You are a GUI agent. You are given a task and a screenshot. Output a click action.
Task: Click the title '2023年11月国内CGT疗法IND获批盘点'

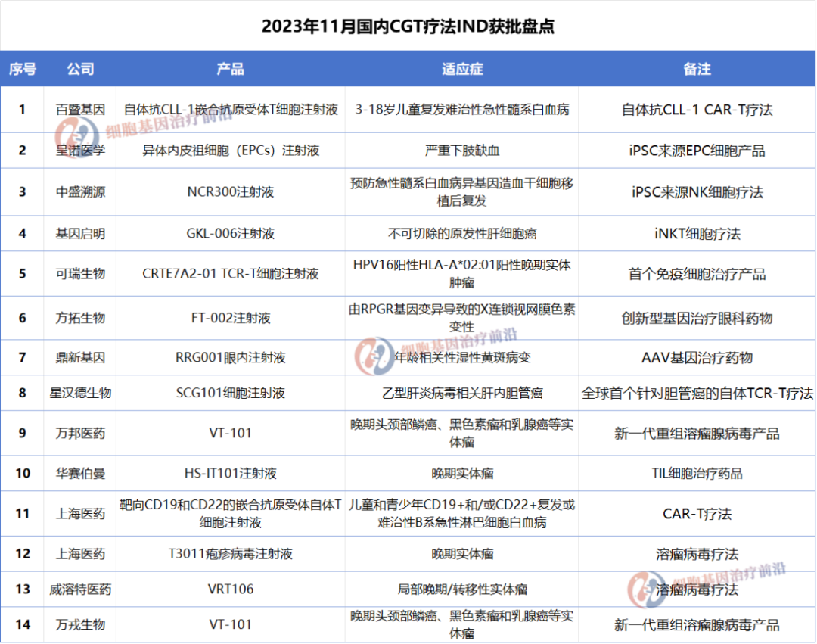point(408,26)
